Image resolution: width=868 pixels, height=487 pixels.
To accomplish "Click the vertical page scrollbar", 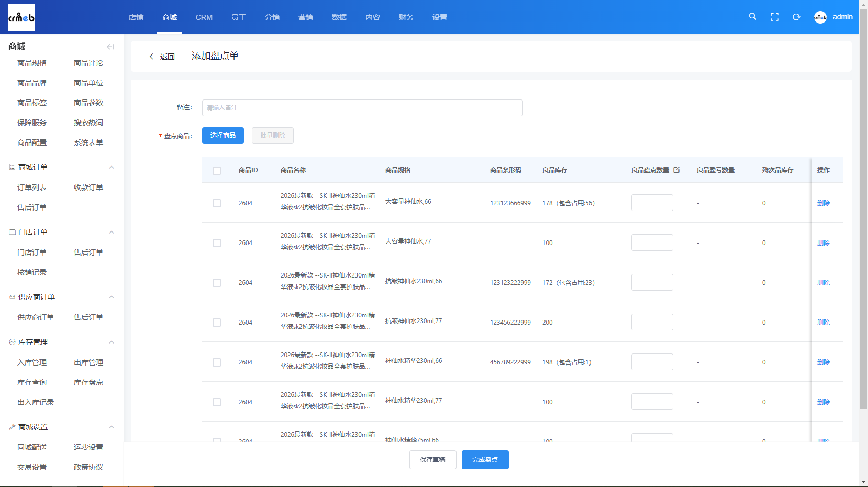I will click(x=864, y=209).
